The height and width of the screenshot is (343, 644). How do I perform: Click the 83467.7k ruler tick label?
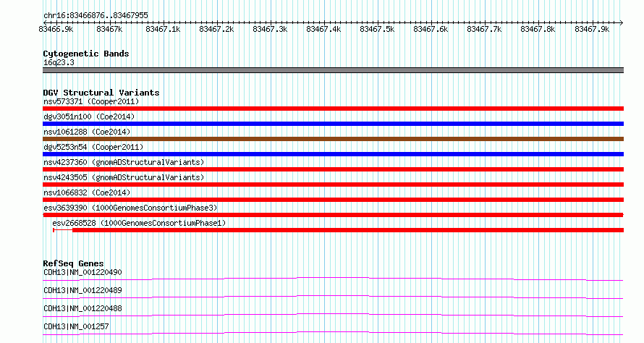[484, 29]
